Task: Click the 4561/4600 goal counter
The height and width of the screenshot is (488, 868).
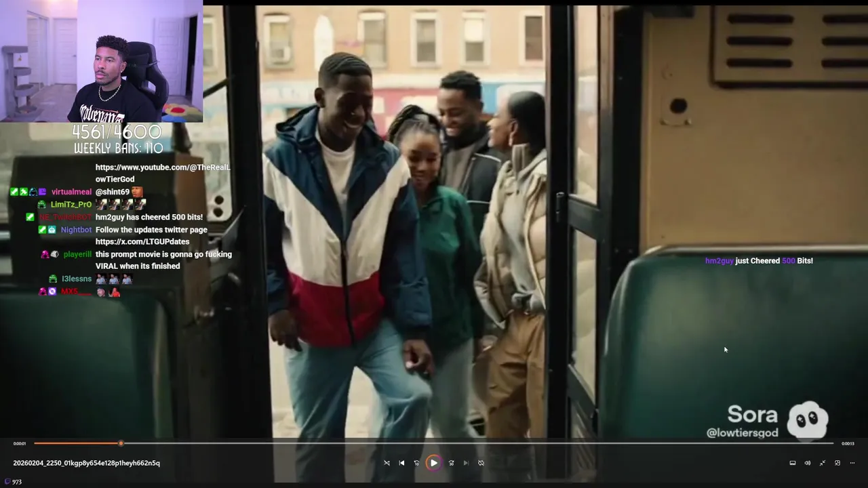Action: pyautogui.click(x=117, y=132)
